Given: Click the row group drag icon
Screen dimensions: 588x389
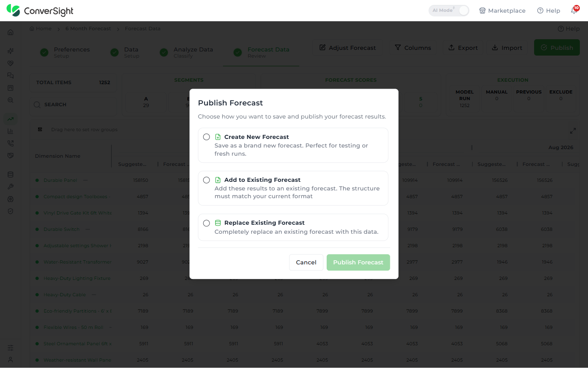Looking at the screenshot, I should coord(40,130).
